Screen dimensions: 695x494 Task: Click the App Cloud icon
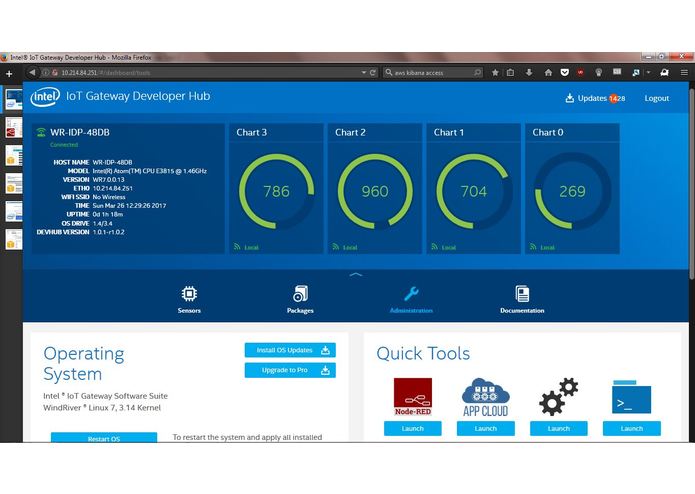[x=486, y=397]
